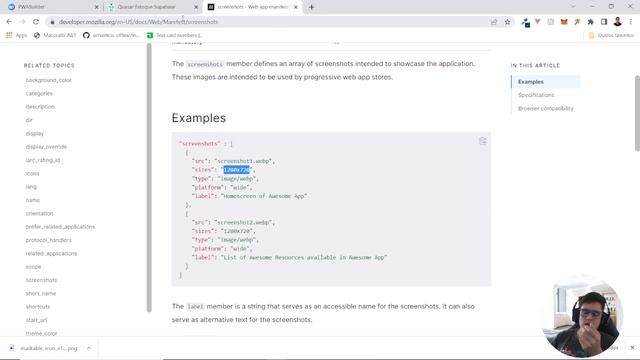Close the Quasar Estoque Supabase tab
The image size is (640, 360).
click(x=196, y=7)
